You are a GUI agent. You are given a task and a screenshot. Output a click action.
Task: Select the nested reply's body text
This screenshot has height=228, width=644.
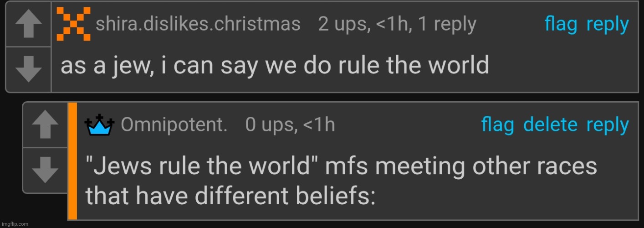[341, 181]
